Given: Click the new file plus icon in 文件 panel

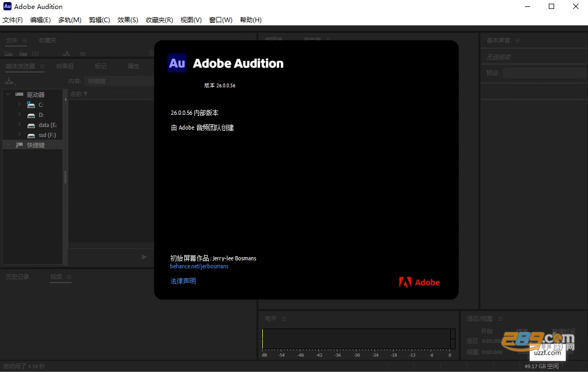Looking at the screenshot, I should (35, 54).
